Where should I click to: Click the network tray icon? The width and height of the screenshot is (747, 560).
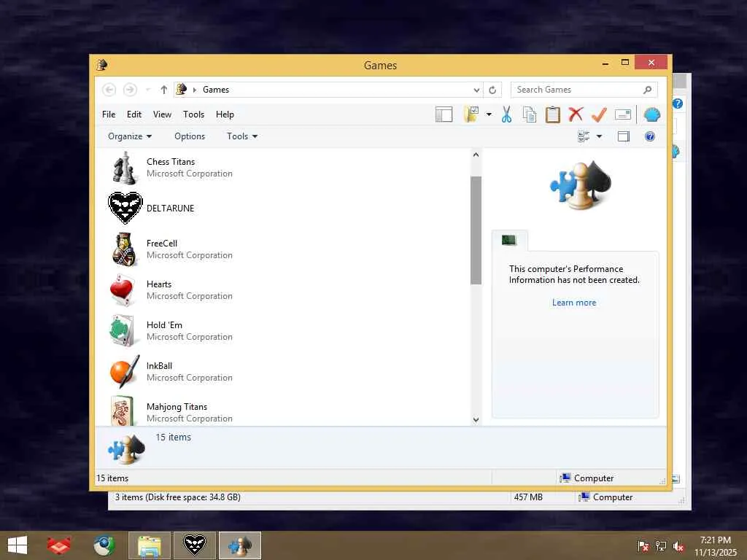[x=661, y=546]
